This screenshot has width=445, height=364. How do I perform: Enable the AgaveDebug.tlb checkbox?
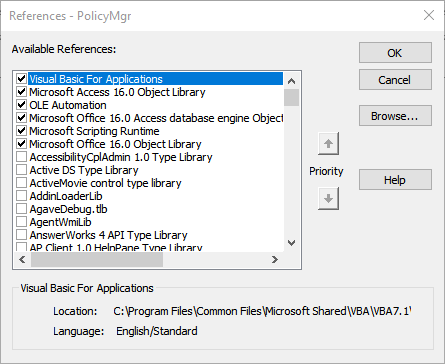tap(22, 209)
